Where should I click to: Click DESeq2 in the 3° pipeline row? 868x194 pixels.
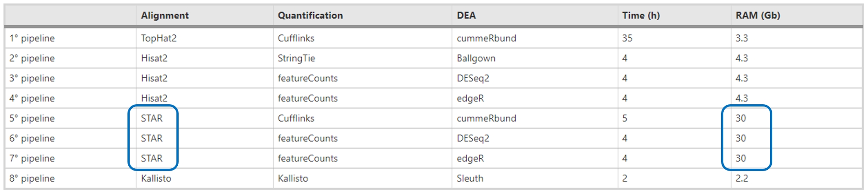click(x=473, y=78)
